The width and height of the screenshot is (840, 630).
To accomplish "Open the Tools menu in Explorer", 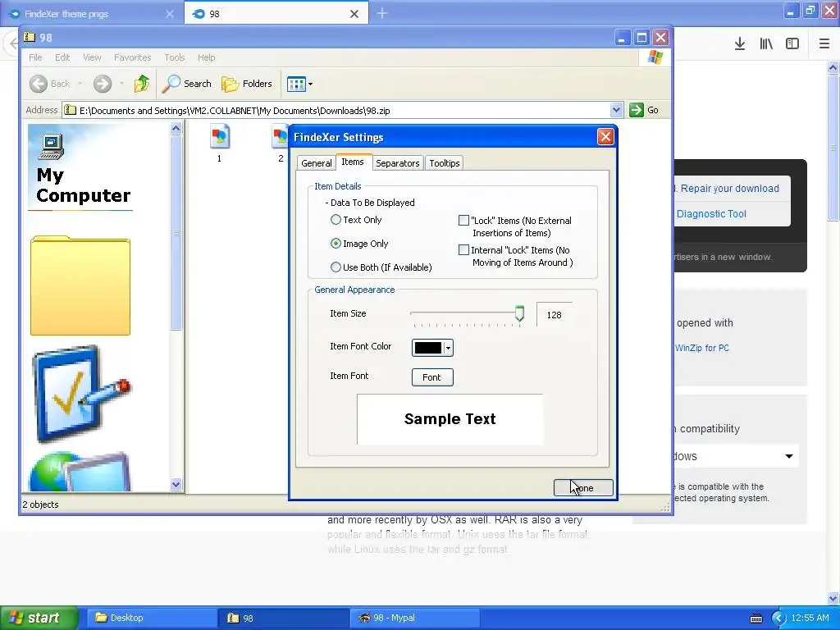I will [174, 57].
